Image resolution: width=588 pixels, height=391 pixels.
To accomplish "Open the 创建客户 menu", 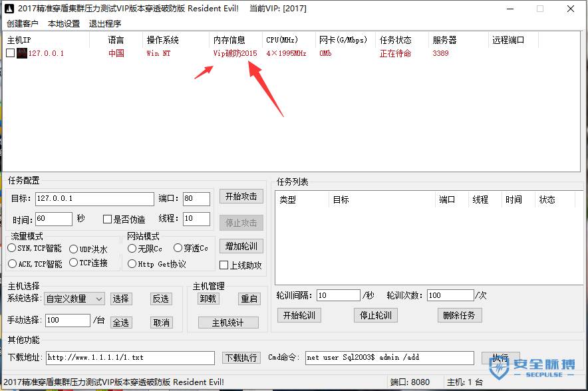I will 22,23.
